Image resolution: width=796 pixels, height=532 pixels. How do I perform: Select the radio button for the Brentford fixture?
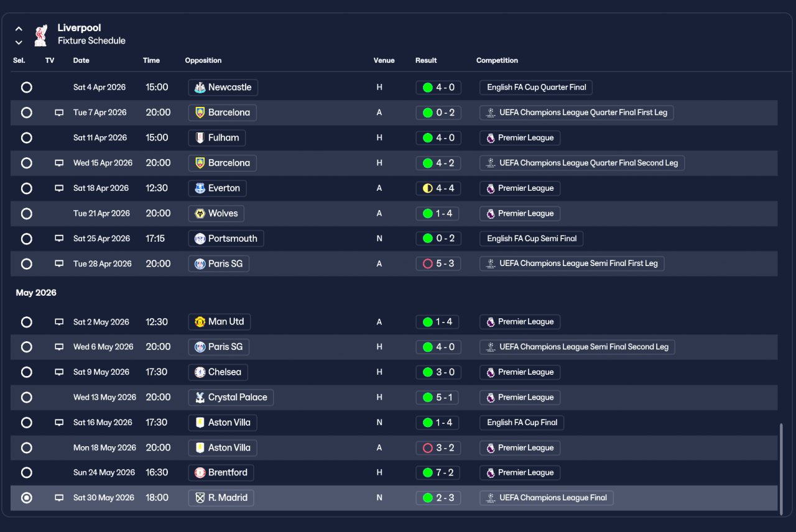26,473
